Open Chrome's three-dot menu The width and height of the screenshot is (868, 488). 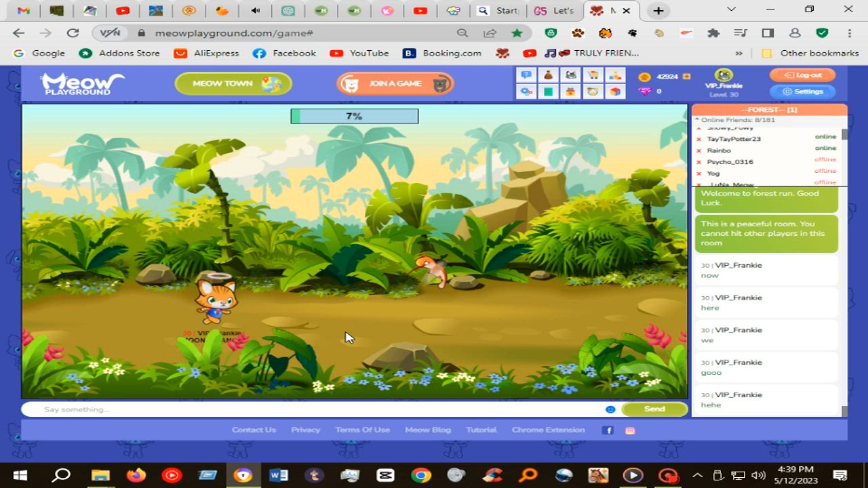click(849, 33)
